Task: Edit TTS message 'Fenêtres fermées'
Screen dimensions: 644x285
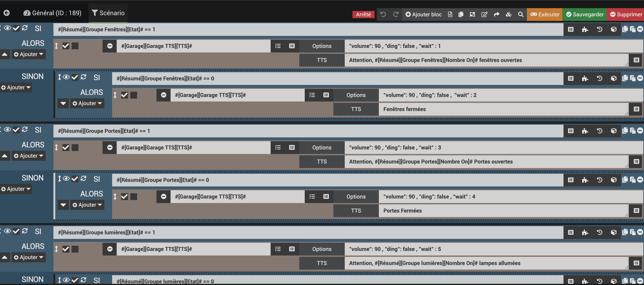Action: pos(503,109)
